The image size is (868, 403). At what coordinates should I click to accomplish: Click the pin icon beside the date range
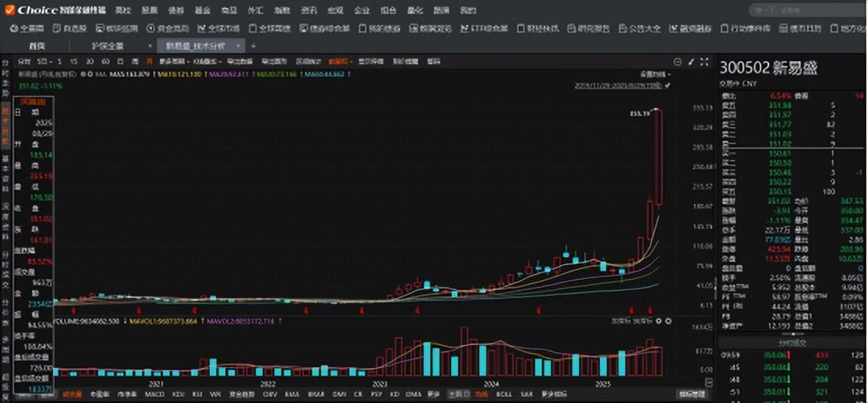[667, 86]
